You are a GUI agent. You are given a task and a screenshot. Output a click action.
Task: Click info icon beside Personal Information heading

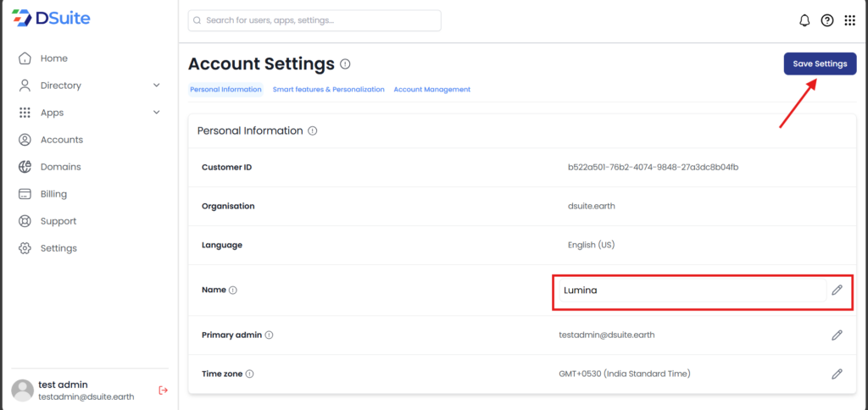tap(313, 131)
